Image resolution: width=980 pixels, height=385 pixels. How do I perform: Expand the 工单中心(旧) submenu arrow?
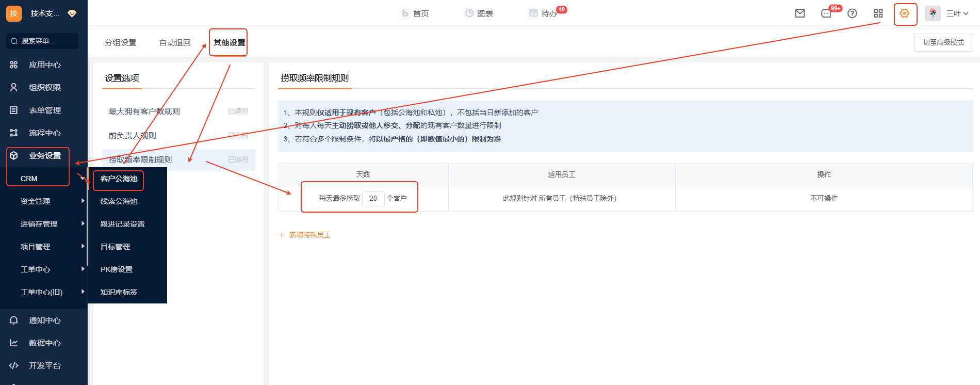pyautogui.click(x=83, y=292)
